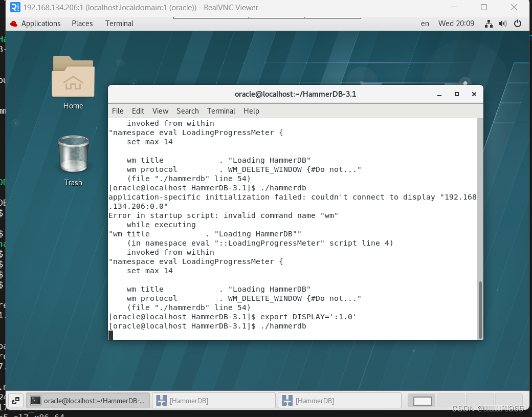The image size is (532, 417).
Task: Toggle the second [HammerDB] window via taskbar
Action: (x=339, y=400)
